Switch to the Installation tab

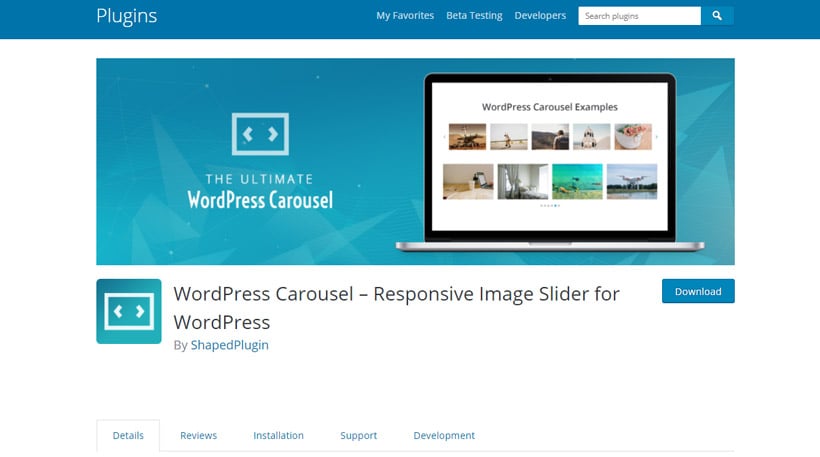[278, 436]
